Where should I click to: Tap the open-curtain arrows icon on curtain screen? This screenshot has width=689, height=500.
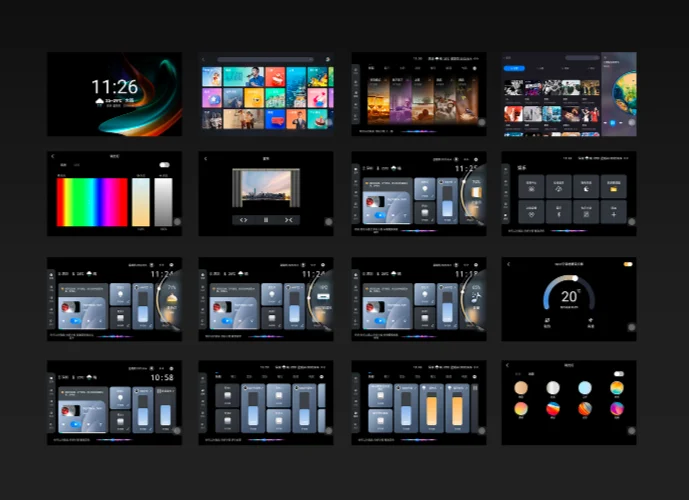click(x=243, y=220)
